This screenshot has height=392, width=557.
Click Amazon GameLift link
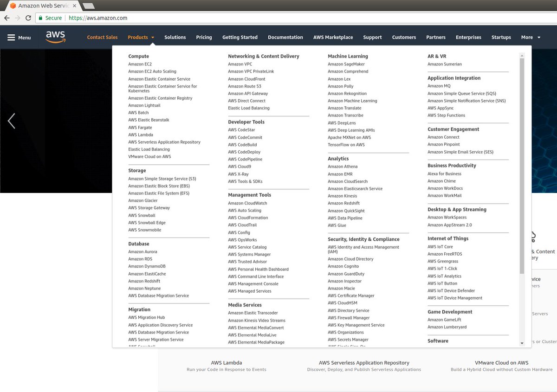444,320
